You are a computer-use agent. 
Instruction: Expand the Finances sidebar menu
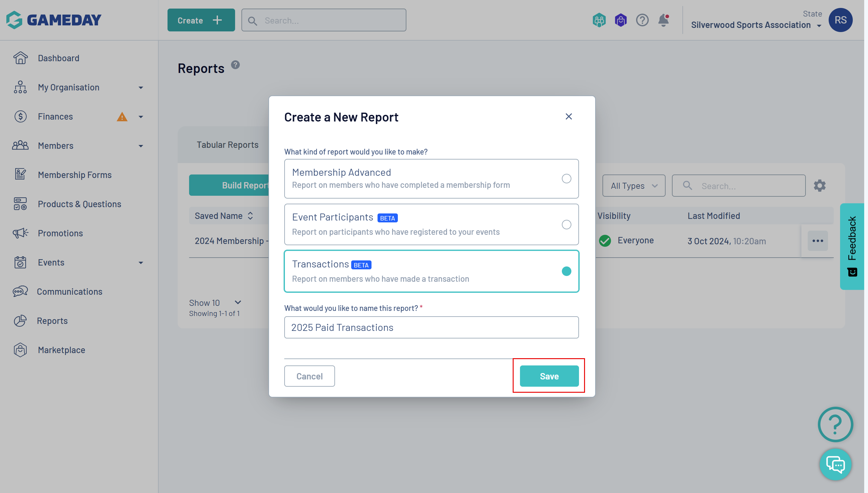point(141,117)
